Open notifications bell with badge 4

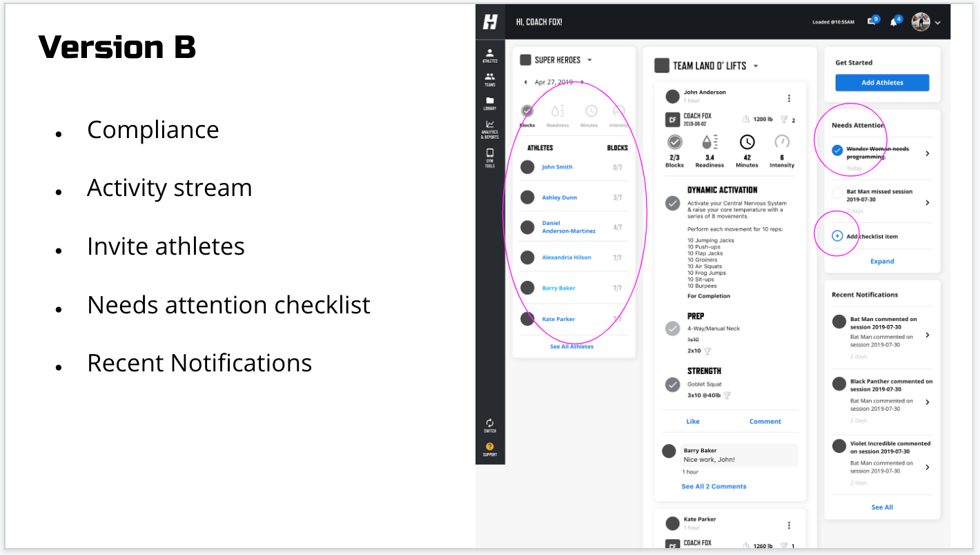pos(895,21)
